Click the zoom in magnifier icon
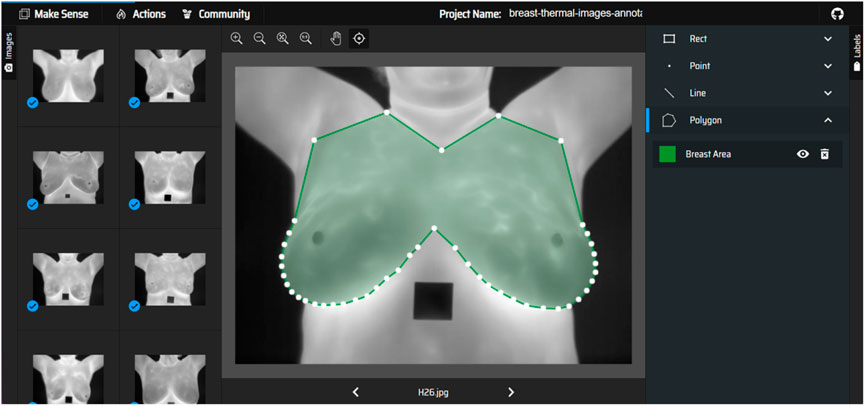The width and height of the screenshot is (865, 406). tap(237, 38)
